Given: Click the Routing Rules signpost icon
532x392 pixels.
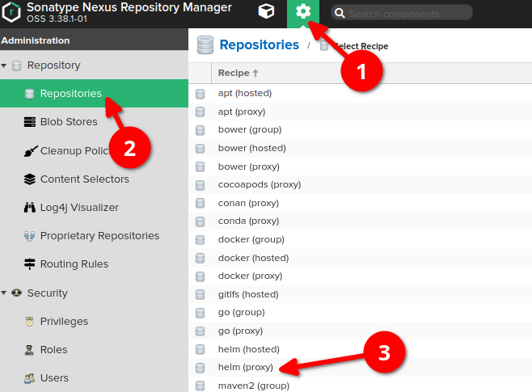Looking at the screenshot, I should pyautogui.click(x=30, y=263).
